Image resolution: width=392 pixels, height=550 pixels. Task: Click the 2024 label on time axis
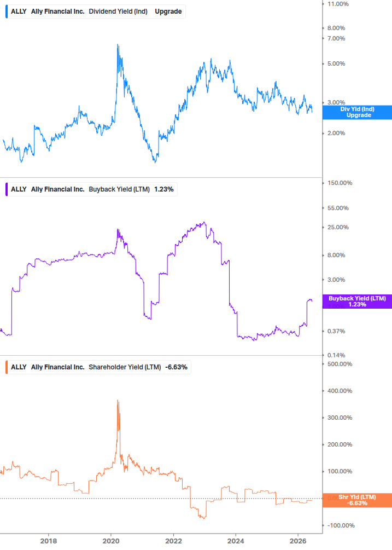click(236, 541)
